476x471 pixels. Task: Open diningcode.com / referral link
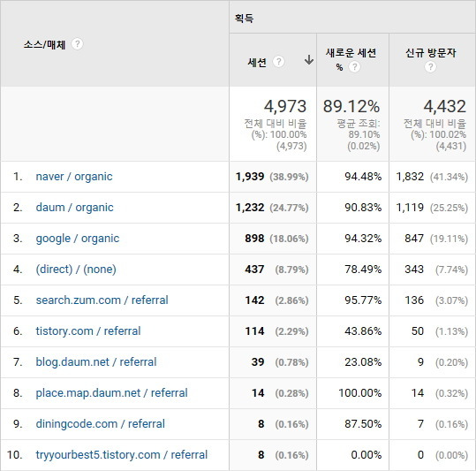point(100,424)
